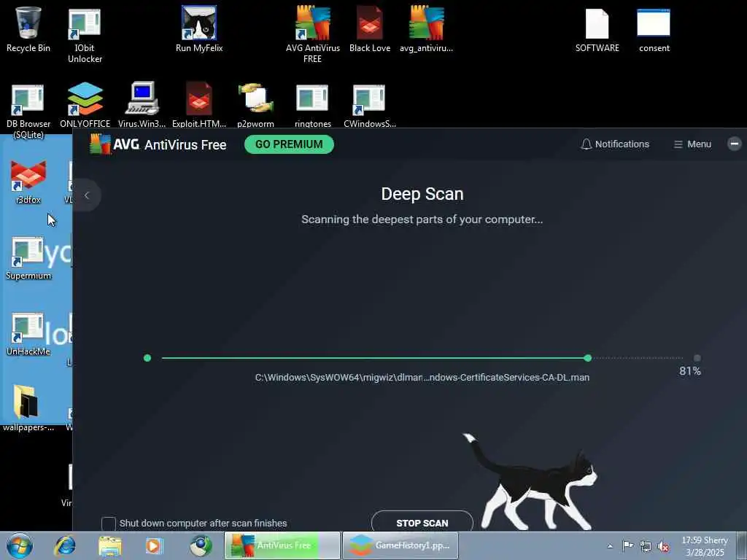Viewport: 747px width, 560px height.
Task: Open the taskbar clock showing 3/28/2025
Action: [705, 546]
